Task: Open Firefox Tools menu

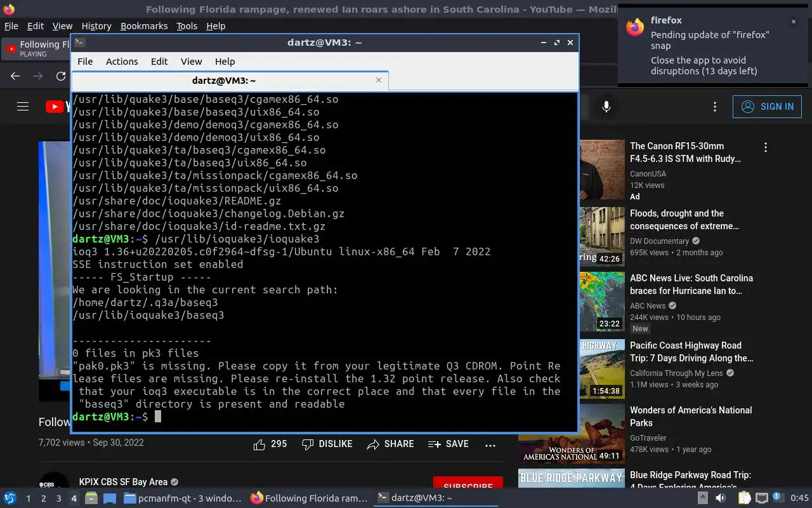Action: pos(187,26)
